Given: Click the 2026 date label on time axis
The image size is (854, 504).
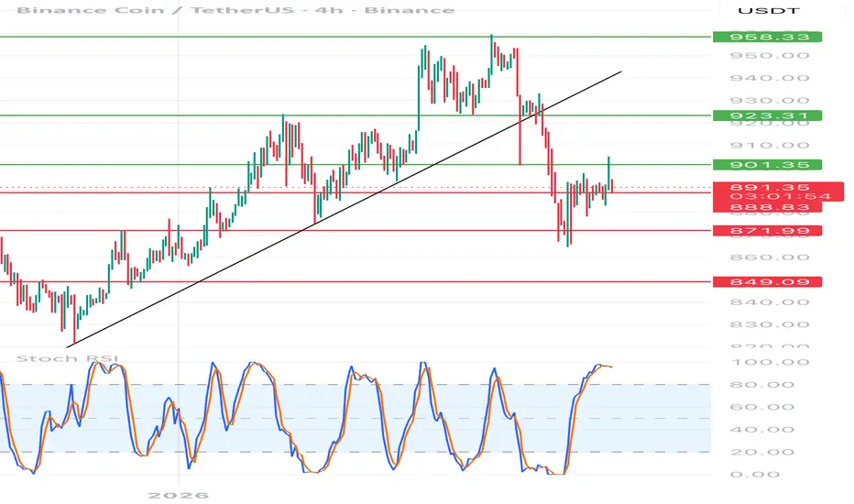Looking at the screenshot, I should click(x=178, y=495).
